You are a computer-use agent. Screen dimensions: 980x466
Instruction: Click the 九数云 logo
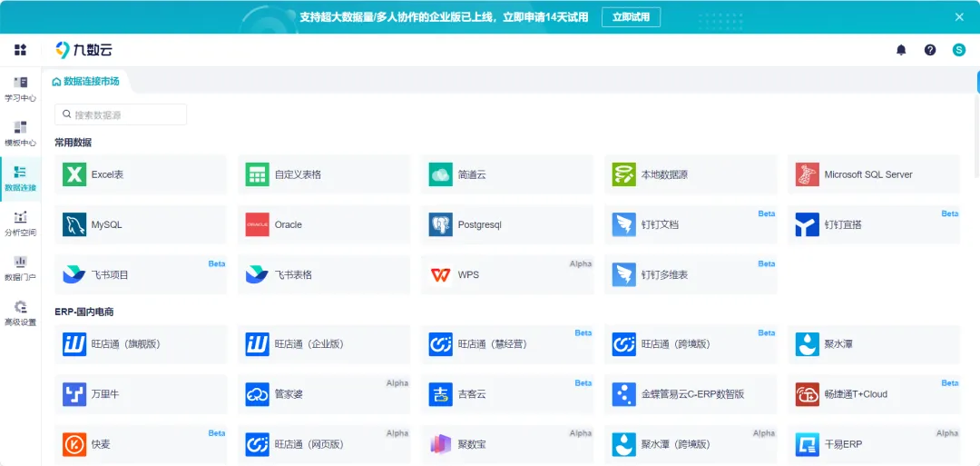click(x=83, y=50)
